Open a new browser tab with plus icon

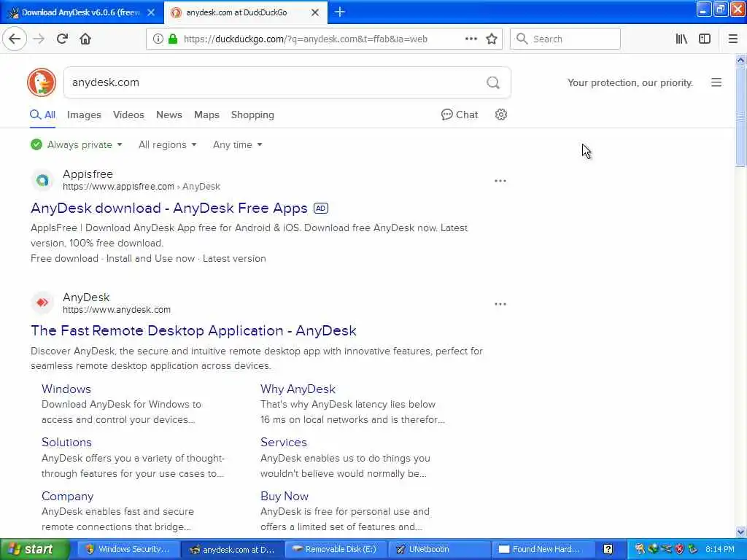pyautogui.click(x=340, y=12)
